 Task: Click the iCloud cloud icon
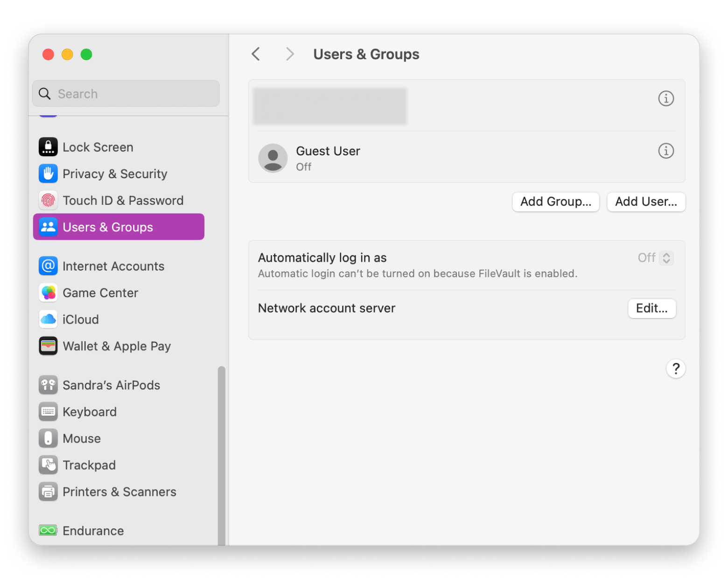point(48,319)
